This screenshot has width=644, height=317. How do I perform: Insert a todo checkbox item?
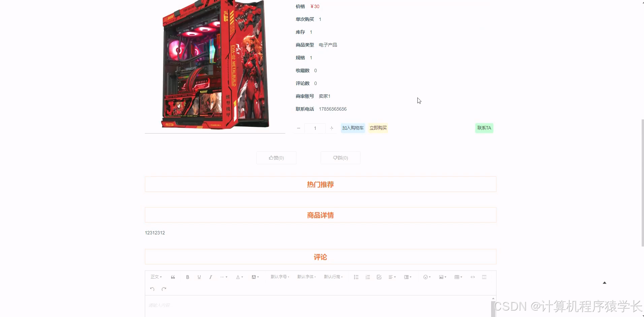[x=379, y=277]
